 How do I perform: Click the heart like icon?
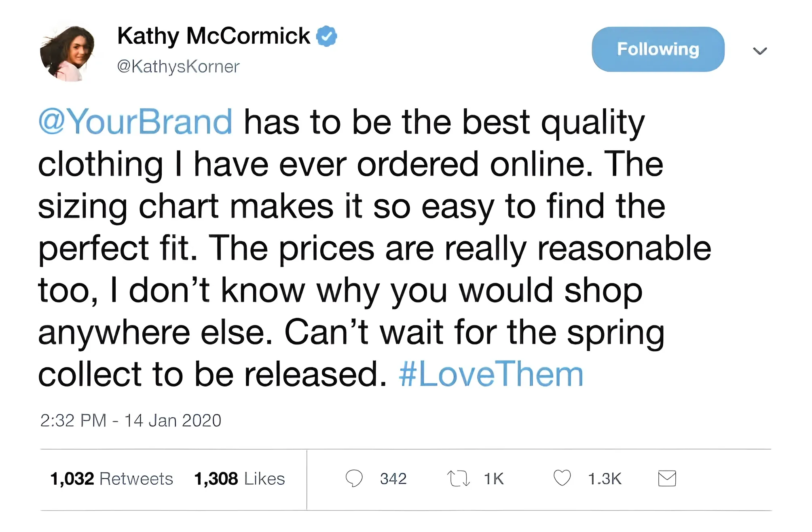[x=562, y=478]
